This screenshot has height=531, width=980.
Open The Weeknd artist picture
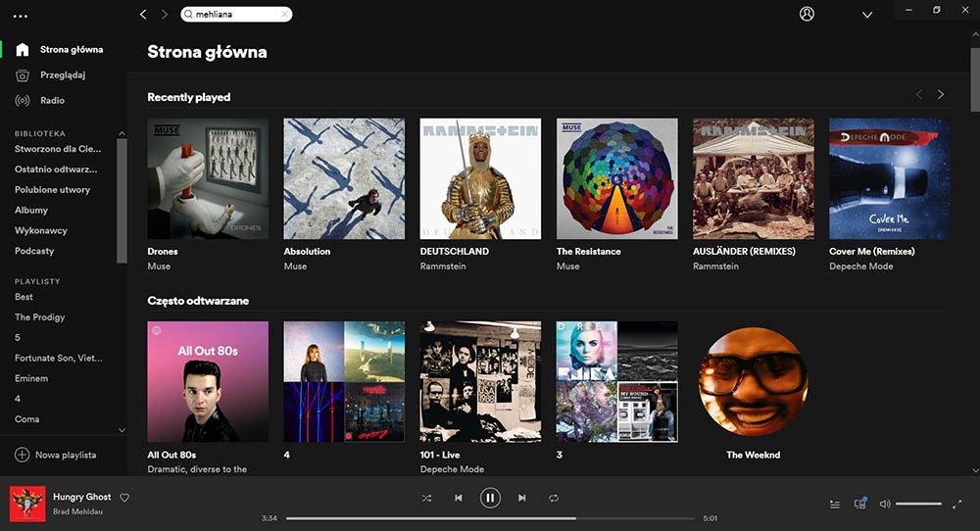tap(754, 382)
